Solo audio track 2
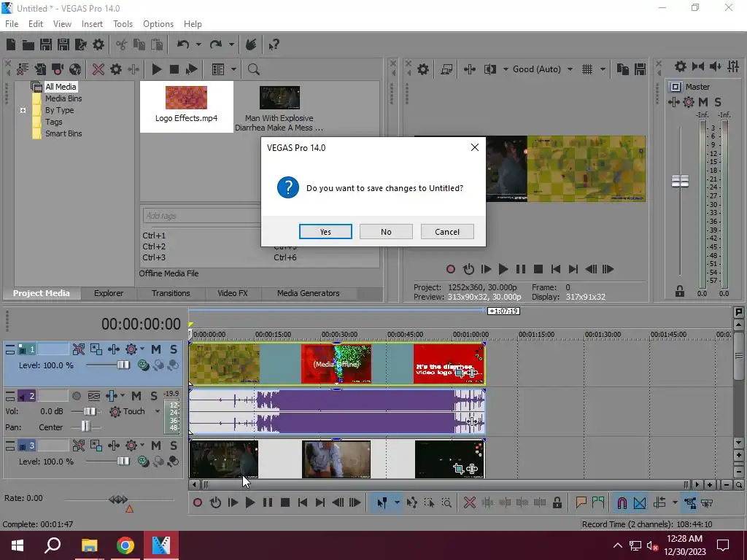Image resolution: width=747 pixels, height=560 pixels. pos(153,396)
